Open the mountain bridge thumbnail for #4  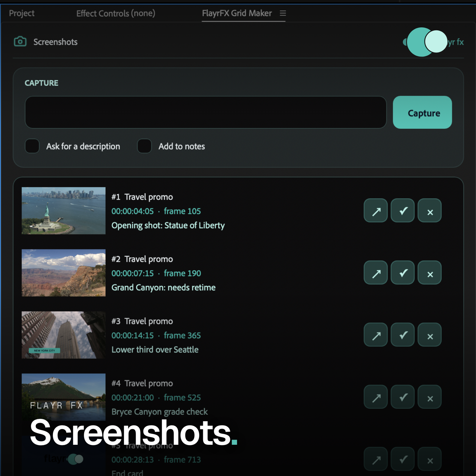64,397
